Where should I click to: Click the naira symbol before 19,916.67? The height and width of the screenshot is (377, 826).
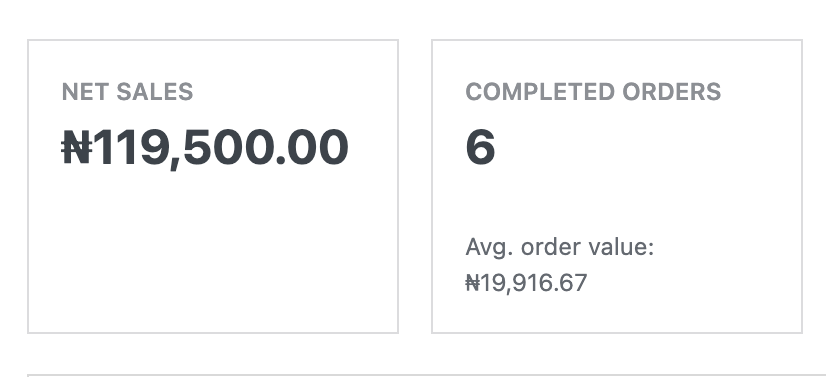click(x=473, y=283)
